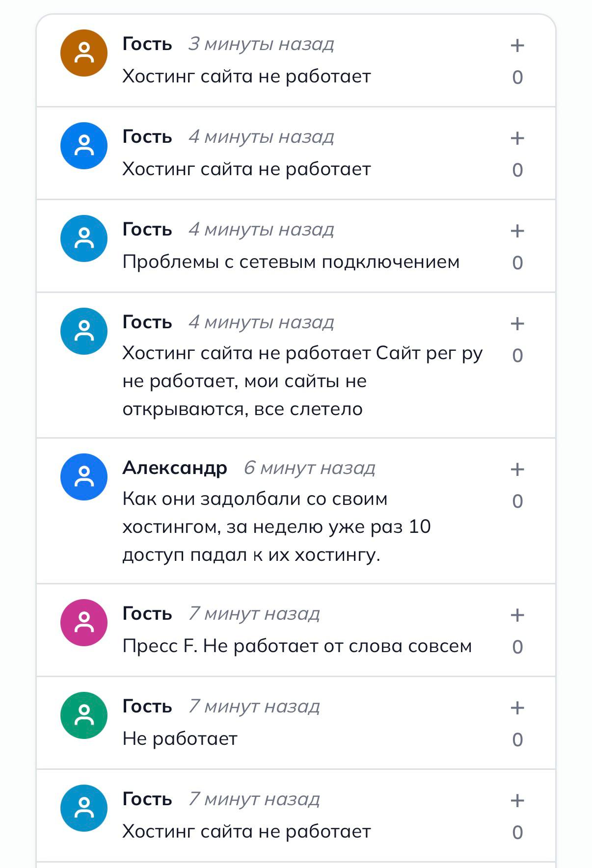
Task: Open the Александр username
Action: [x=175, y=468]
